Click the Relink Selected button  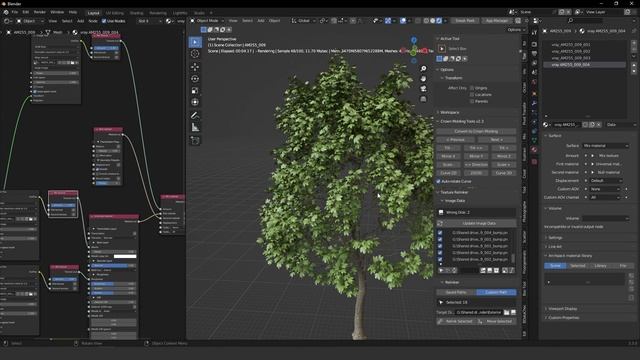click(x=456, y=322)
